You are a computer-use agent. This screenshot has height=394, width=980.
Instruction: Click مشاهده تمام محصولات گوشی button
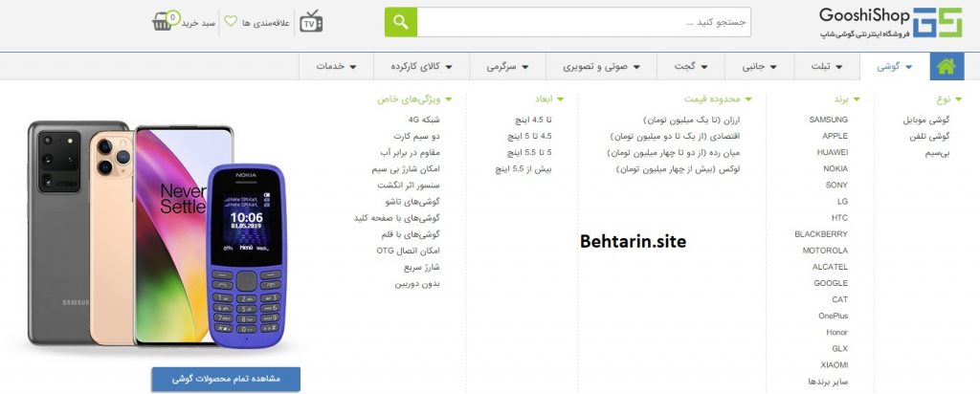point(226,379)
